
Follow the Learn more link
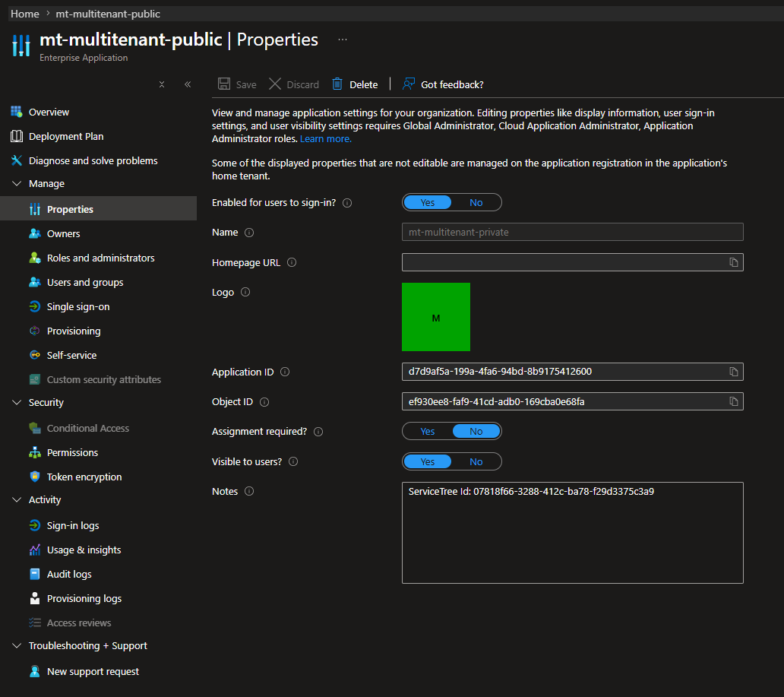click(x=325, y=138)
